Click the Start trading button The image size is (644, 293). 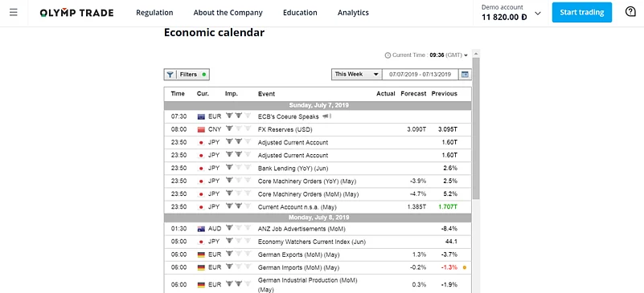(x=582, y=12)
